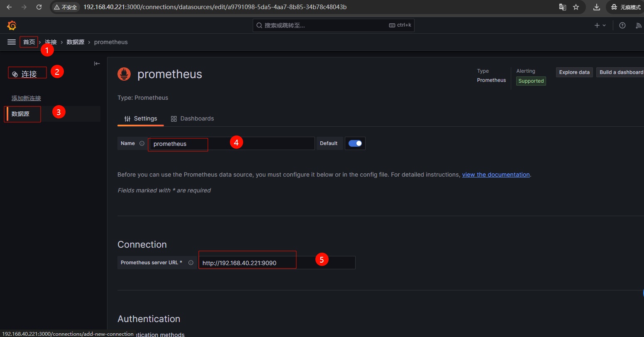Open the news feed RSS icon
The image size is (644, 337).
pyautogui.click(x=639, y=25)
